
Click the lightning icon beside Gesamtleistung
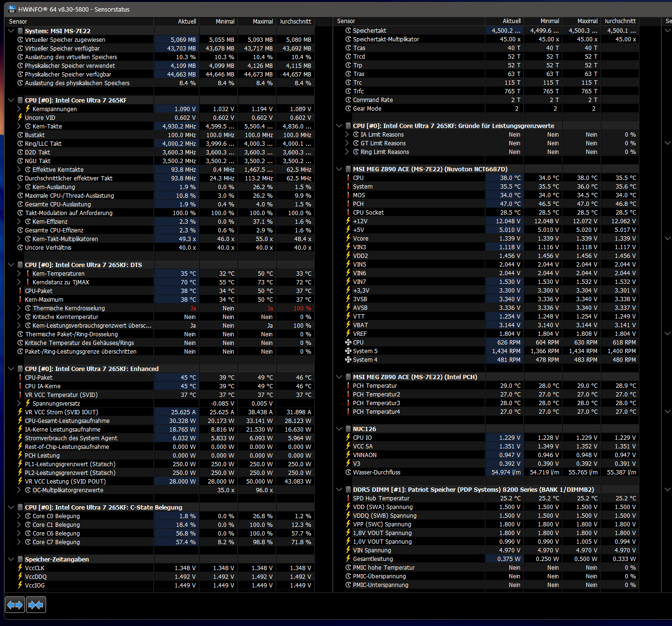point(348,559)
